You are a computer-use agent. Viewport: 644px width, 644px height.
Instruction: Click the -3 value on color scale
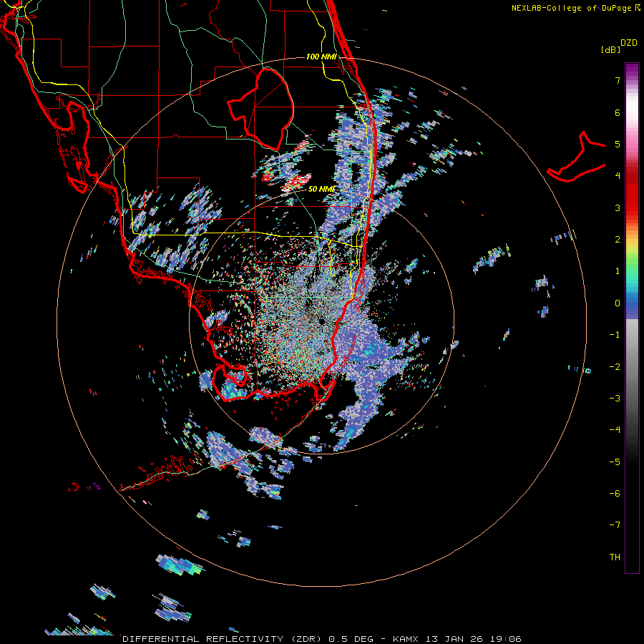point(615,398)
